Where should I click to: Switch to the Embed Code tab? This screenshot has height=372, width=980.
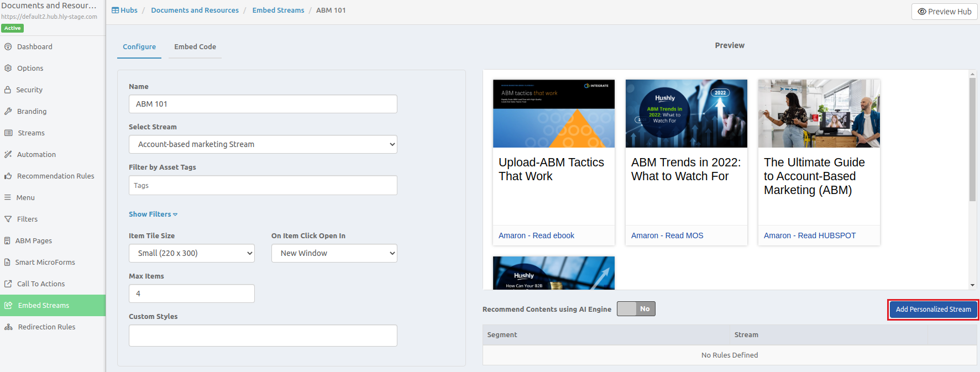(195, 47)
